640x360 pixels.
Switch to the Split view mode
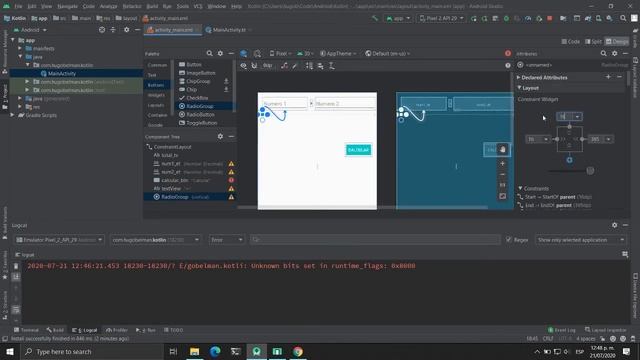click(593, 41)
